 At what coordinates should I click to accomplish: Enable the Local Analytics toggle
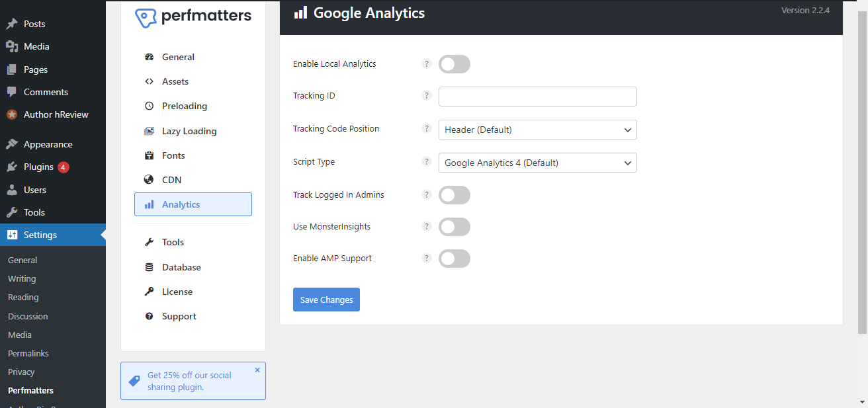click(x=454, y=64)
